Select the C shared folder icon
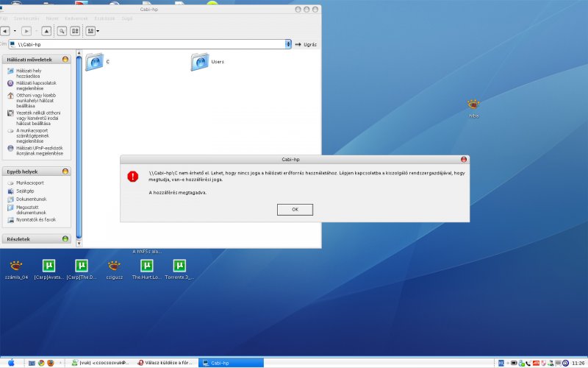The height and width of the screenshot is (368, 588). click(x=95, y=62)
